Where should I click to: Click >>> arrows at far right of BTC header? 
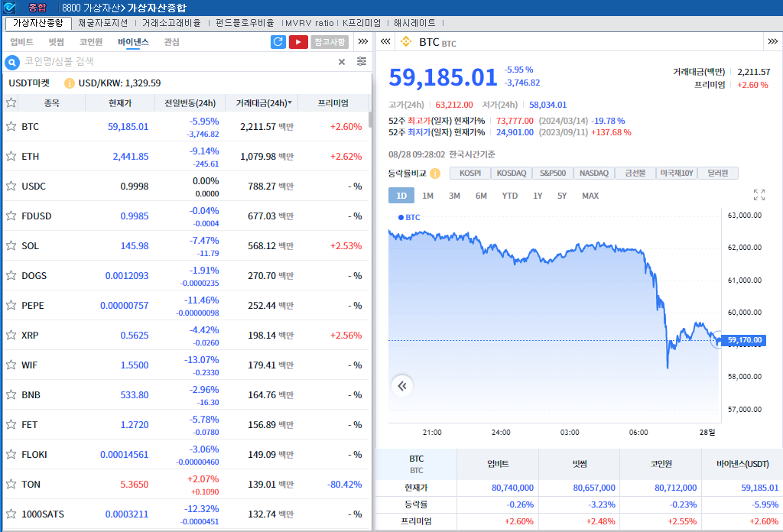772,41
